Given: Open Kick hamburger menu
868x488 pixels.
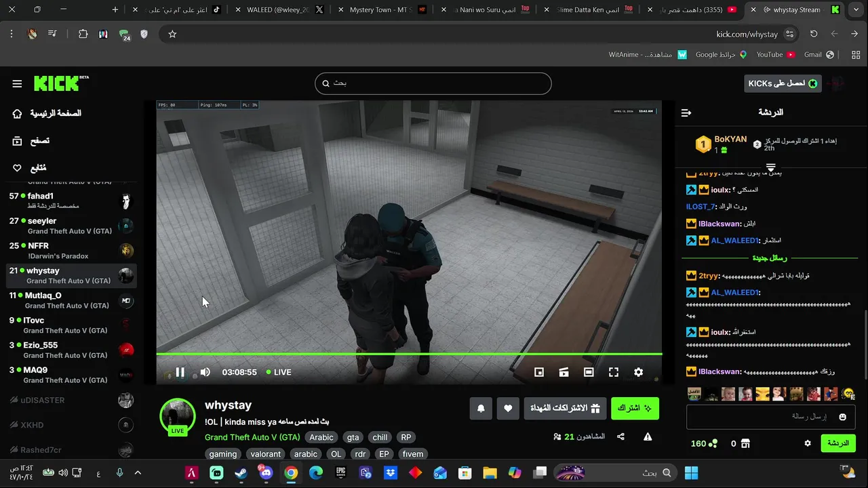Looking at the screenshot, I should point(17,83).
